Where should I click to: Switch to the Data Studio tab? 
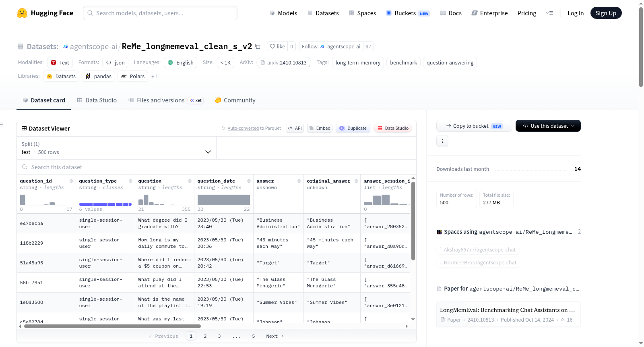pyautogui.click(x=97, y=100)
